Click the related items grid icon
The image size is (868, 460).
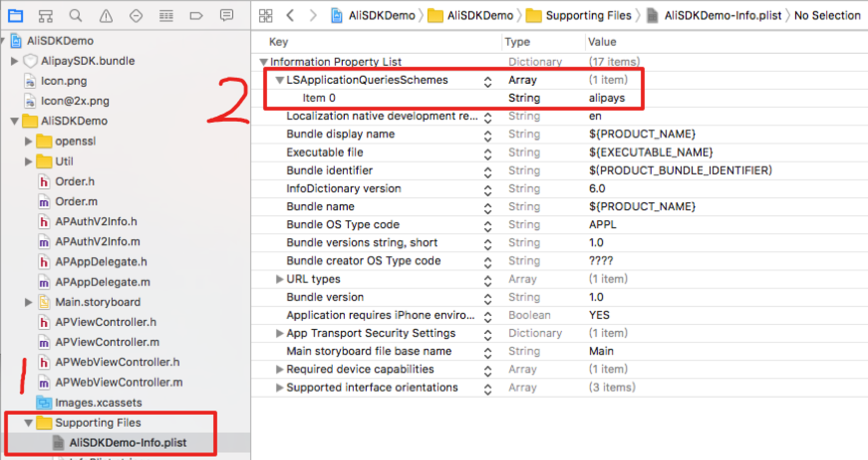point(266,16)
